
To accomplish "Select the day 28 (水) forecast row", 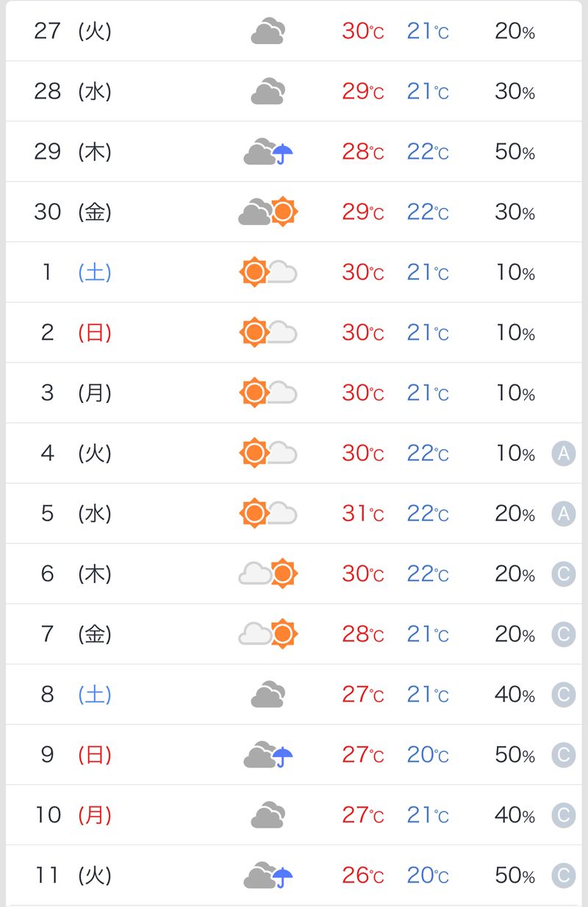I will [294, 92].
